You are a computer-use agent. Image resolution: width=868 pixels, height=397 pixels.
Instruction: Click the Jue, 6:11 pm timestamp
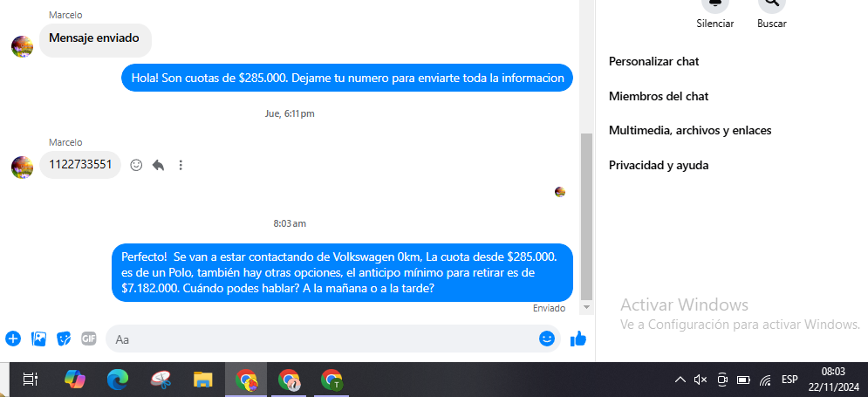click(x=290, y=113)
